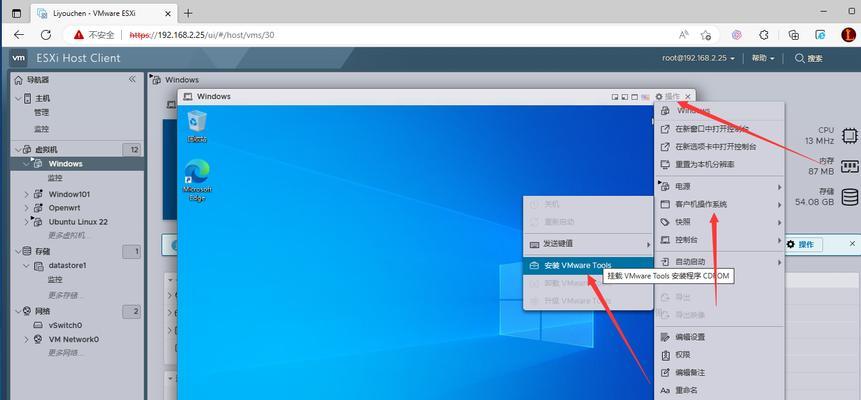
Task: Reload the page with refresh icon
Action: [x=46, y=35]
